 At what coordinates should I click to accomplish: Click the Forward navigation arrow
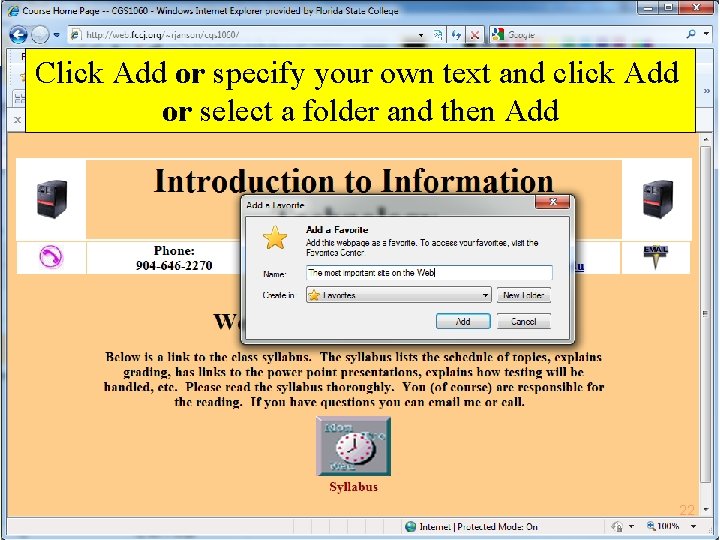coord(40,35)
